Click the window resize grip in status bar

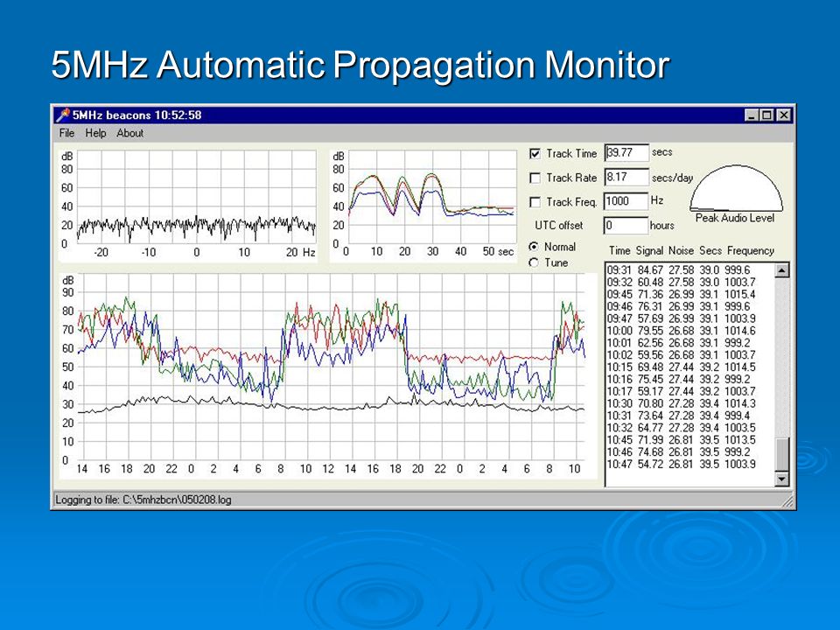click(x=788, y=500)
